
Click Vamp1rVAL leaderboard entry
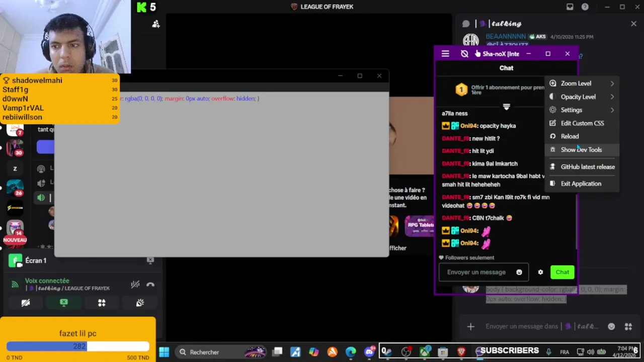[x=23, y=108]
